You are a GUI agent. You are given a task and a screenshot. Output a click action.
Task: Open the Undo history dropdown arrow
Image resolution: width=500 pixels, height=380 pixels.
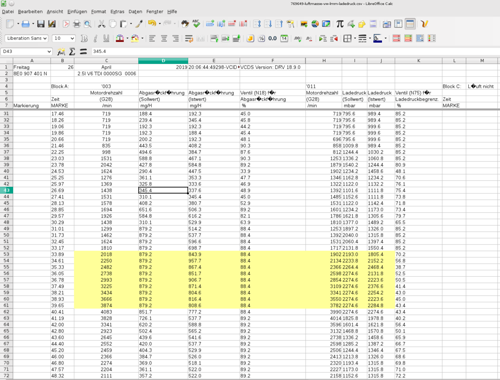pos(160,24)
